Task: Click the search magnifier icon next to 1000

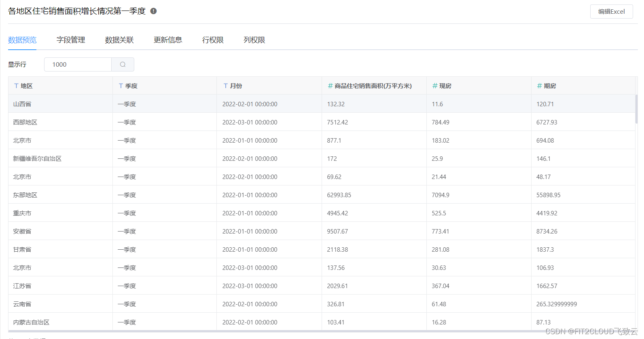Action: tap(123, 64)
